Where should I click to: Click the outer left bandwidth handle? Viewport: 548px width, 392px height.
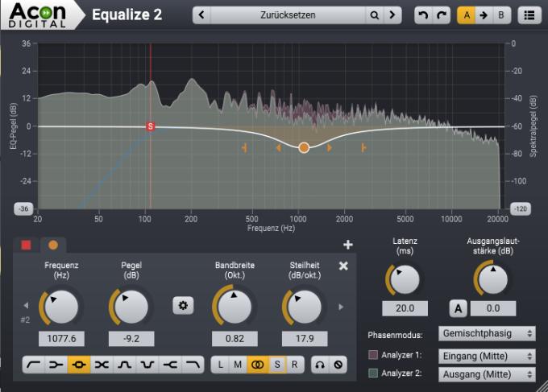(244, 148)
